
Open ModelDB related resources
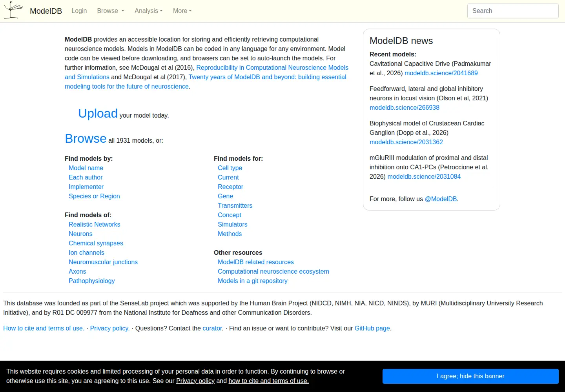click(x=256, y=262)
